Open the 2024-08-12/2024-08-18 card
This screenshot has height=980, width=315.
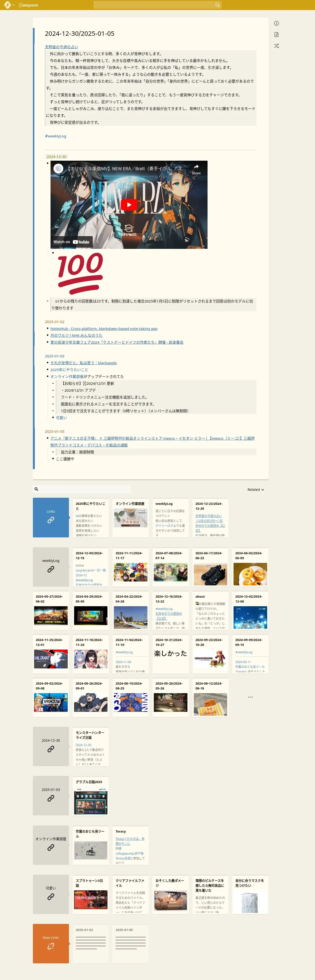211,697
